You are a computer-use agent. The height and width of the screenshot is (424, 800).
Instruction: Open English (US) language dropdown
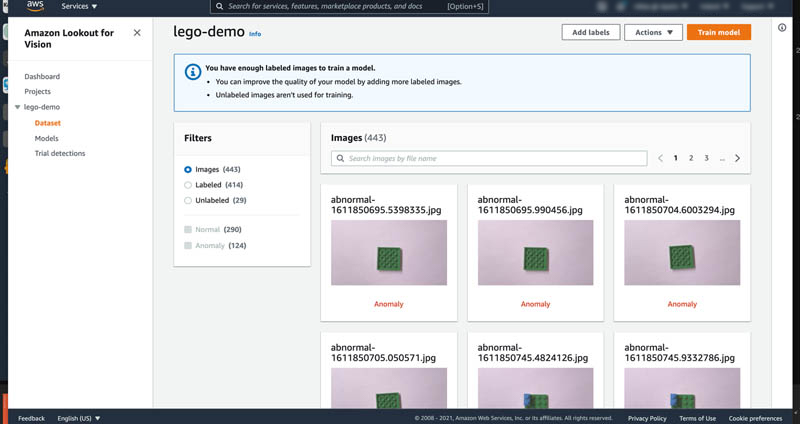click(x=79, y=418)
